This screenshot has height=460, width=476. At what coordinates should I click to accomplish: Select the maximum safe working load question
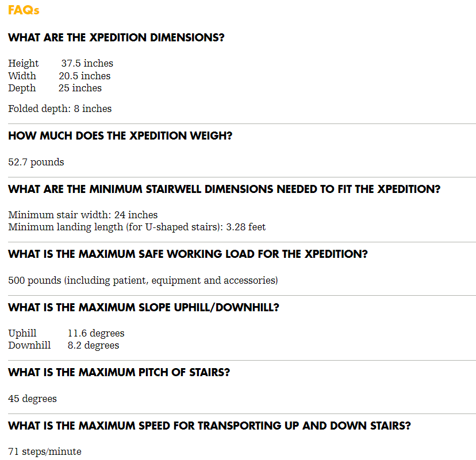[x=188, y=254]
